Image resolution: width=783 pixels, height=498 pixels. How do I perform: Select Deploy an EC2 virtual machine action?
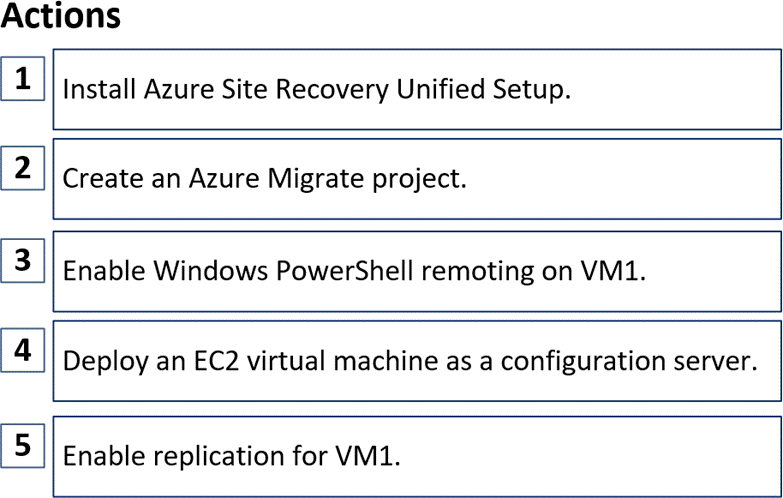[416, 361]
